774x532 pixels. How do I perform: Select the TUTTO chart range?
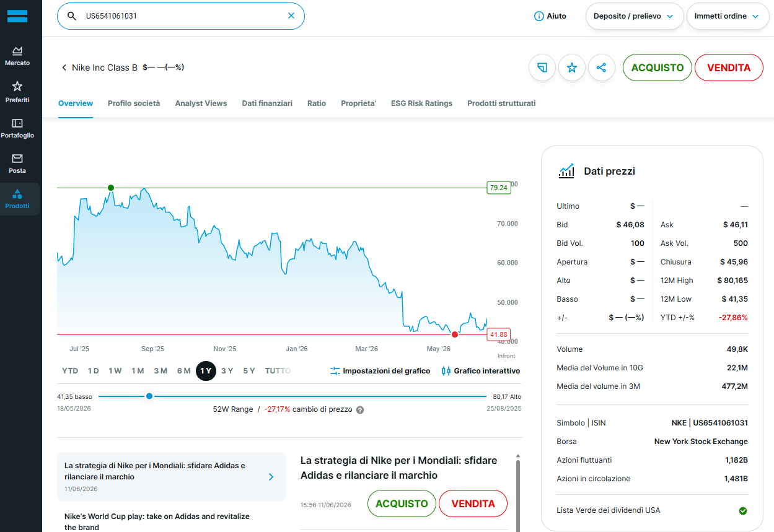coord(278,371)
